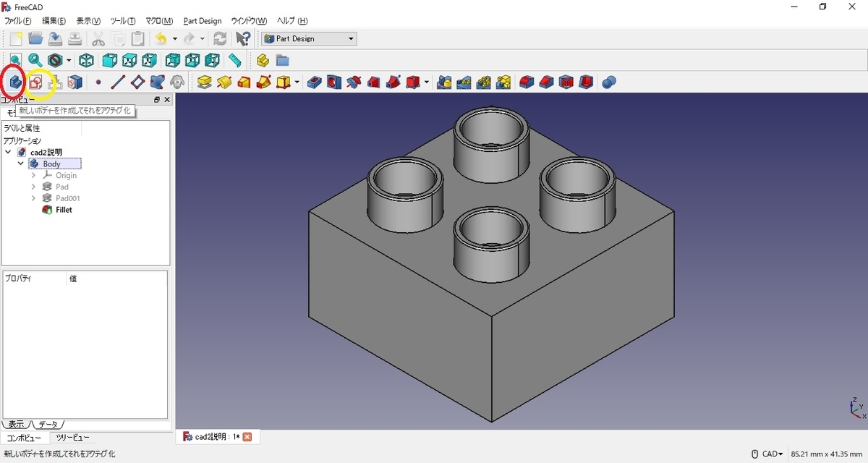Click the Shape binder icon
This screenshot has height=463, width=868.
(157, 82)
